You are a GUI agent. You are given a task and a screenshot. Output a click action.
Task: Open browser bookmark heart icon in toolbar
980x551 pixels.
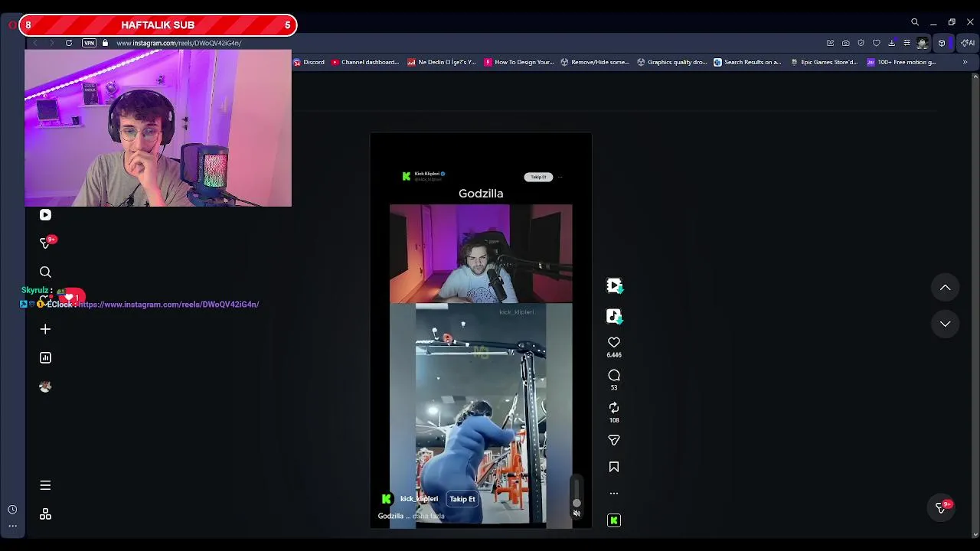click(x=876, y=43)
